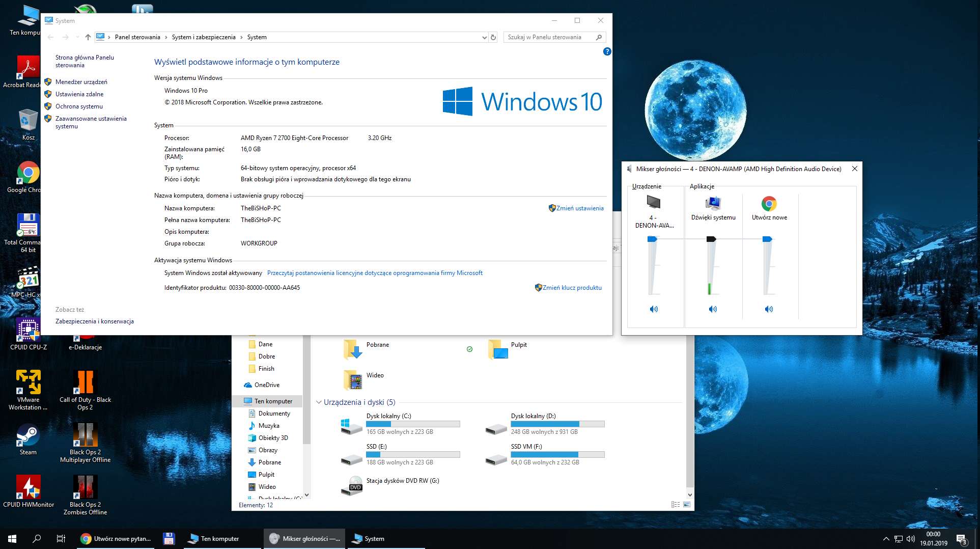
Task: Select OneDrive in Explorer navigation pane
Action: 267,385
